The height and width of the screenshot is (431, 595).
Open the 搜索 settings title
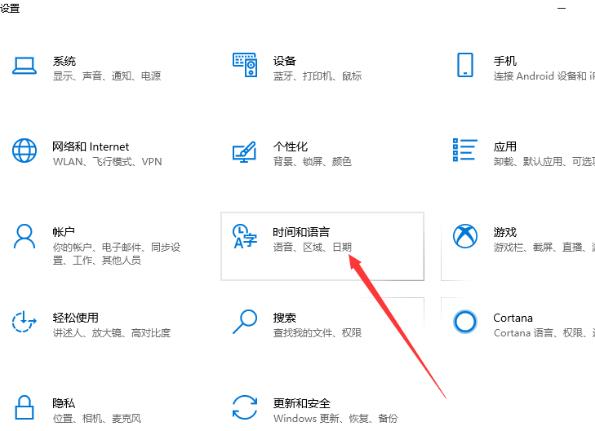285,318
